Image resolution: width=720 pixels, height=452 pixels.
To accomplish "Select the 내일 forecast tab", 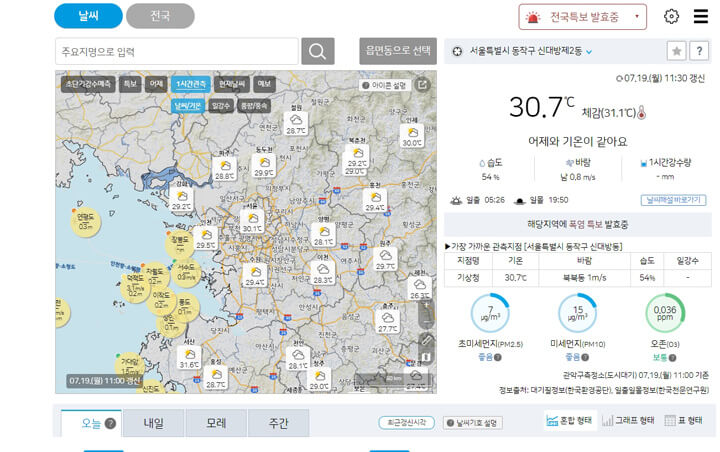I will coord(154,423).
